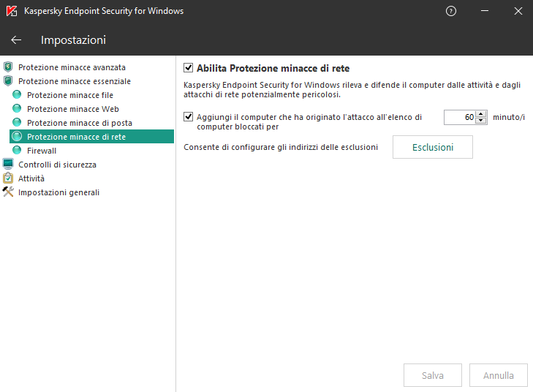Close the Kaspersky window
The height and width of the screenshot is (392, 533).
pyautogui.click(x=518, y=11)
